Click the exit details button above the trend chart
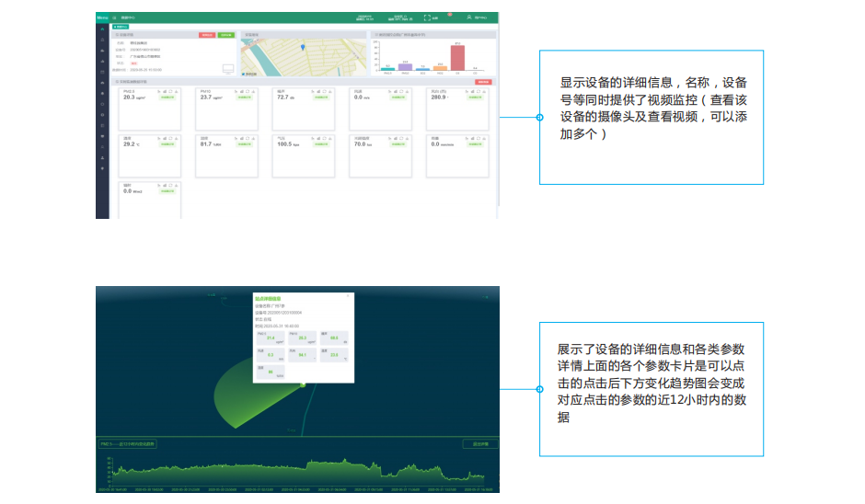This screenshot has width=865, height=504. 479,444
